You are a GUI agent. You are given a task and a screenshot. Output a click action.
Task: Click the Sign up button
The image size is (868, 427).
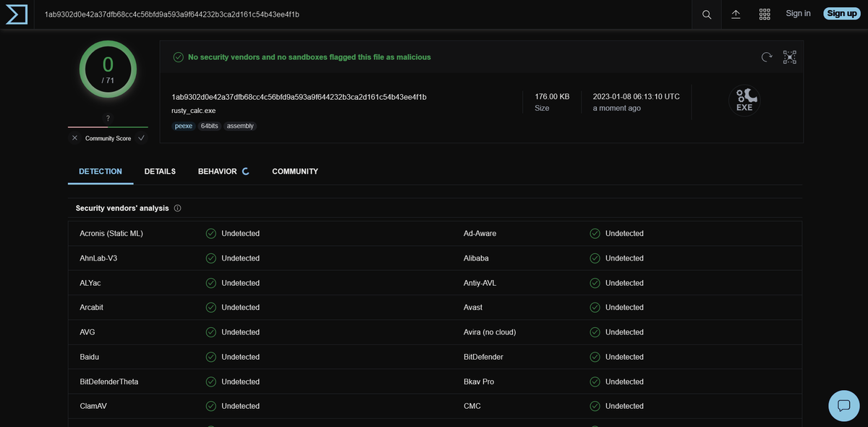(x=842, y=14)
